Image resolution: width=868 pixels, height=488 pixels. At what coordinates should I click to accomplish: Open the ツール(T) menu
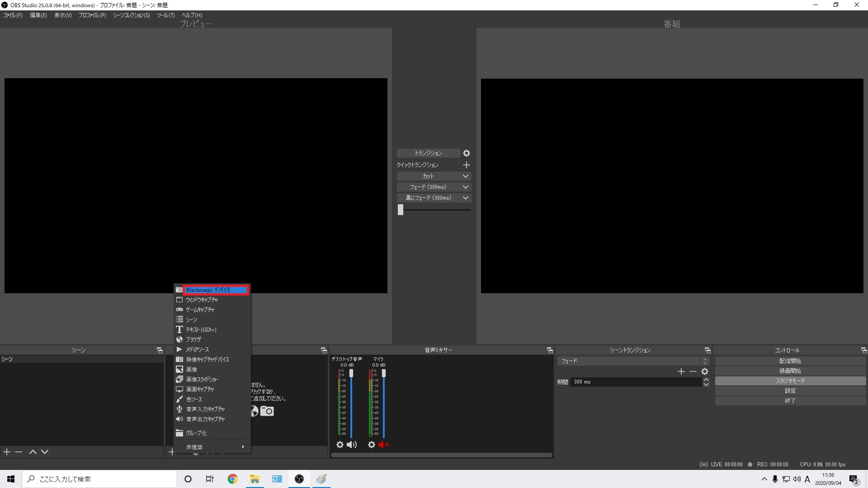tap(165, 15)
